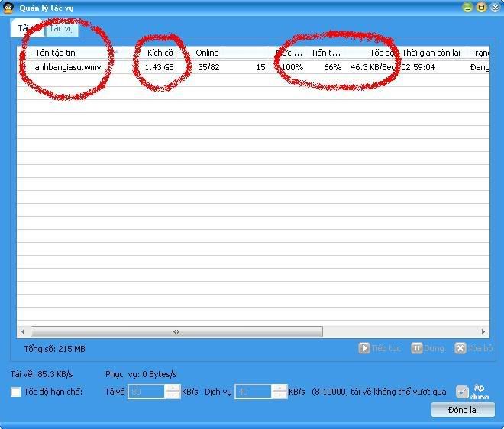The image size is (504, 429).
Task: Close window with the title bar X
Action: [x=495, y=8]
